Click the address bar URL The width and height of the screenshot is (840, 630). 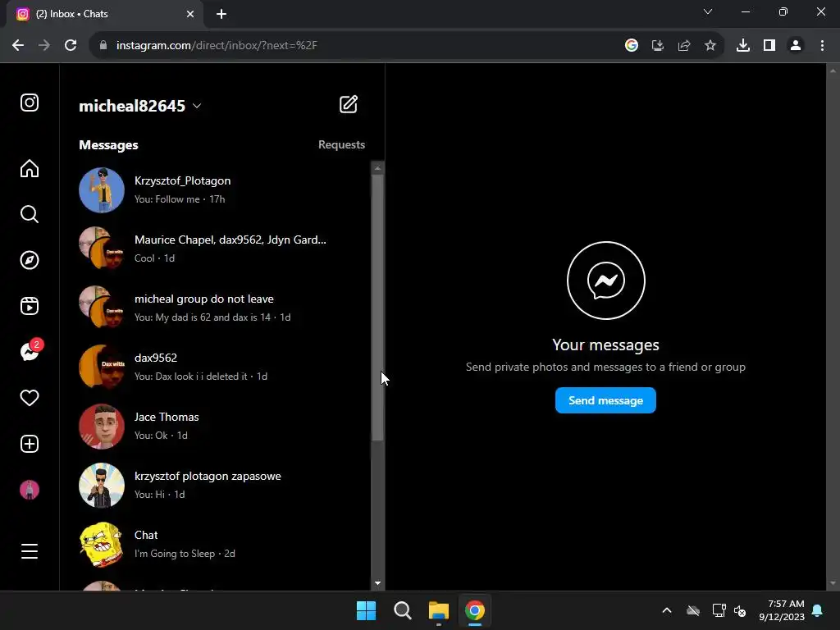click(x=217, y=46)
